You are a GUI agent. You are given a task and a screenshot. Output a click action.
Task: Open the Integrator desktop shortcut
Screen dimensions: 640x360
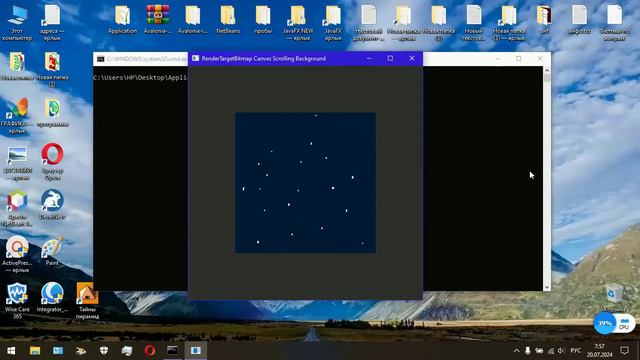click(x=52, y=298)
